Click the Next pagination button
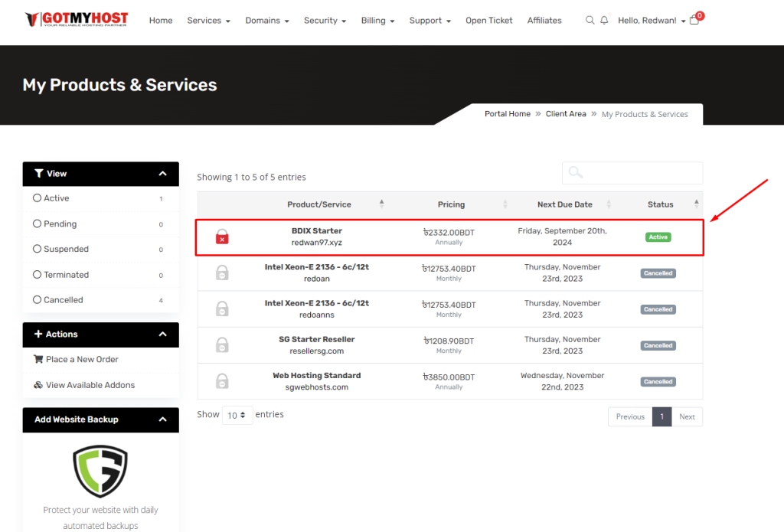784x532 pixels. click(687, 417)
